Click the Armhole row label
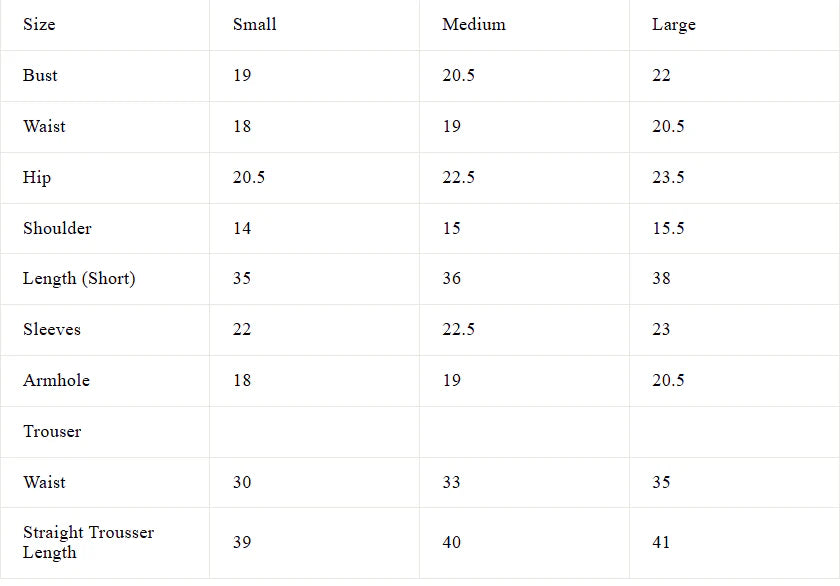 coord(56,380)
